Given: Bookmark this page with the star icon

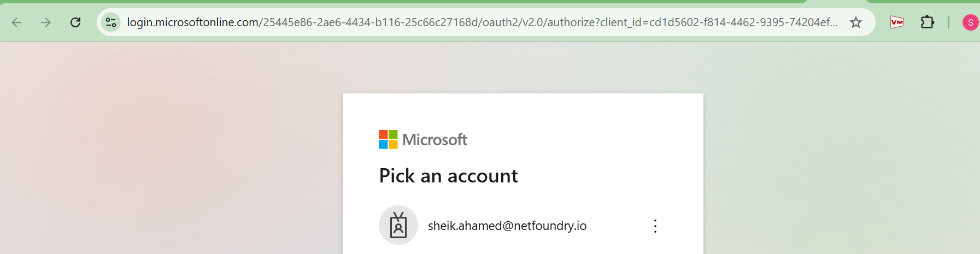Looking at the screenshot, I should pos(856,22).
